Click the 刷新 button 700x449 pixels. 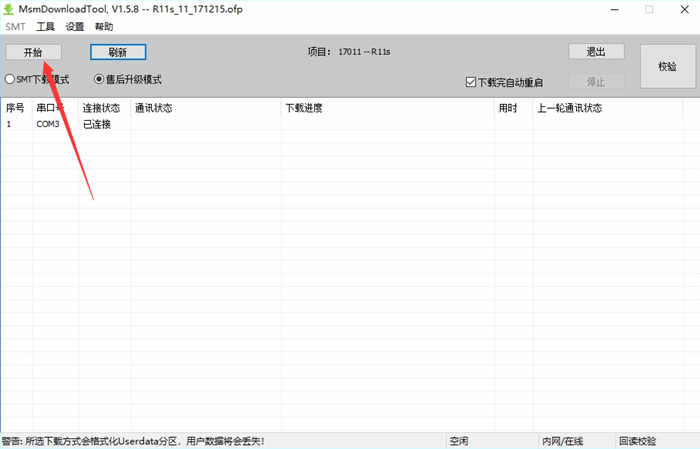[x=118, y=52]
